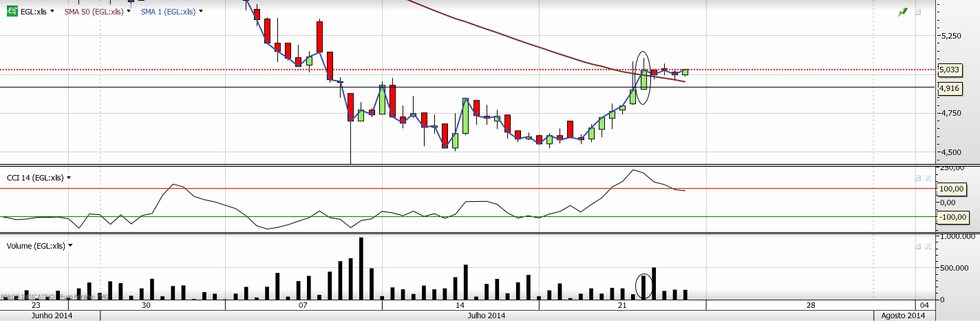The image size is (980, 321).
Task: Close the Volume indicator panel
Action: (x=928, y=245)
